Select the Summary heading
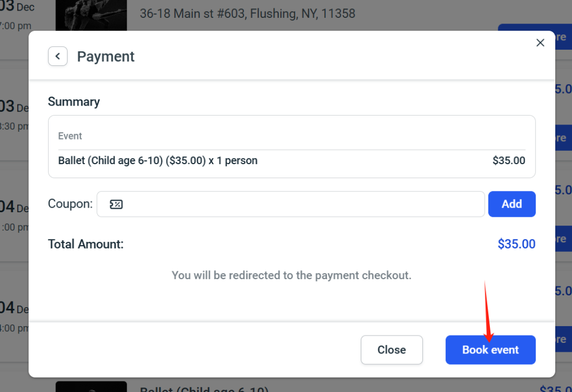Viewport: 572px width, 392px height. 74,102
